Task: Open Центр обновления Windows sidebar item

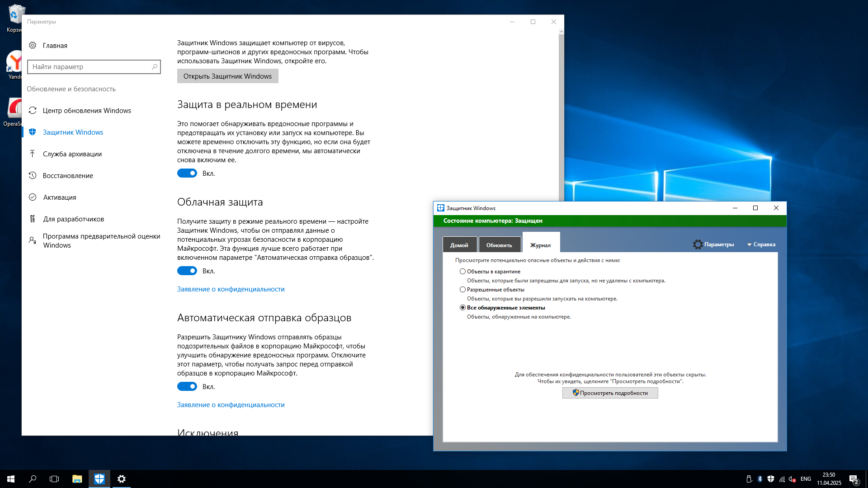Action: [x=86, y=111]
